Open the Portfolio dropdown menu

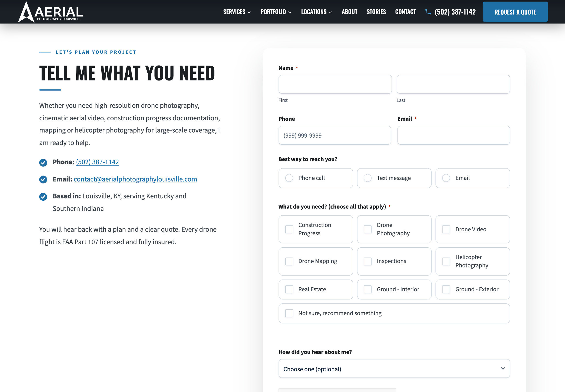(x=276, y=12)
